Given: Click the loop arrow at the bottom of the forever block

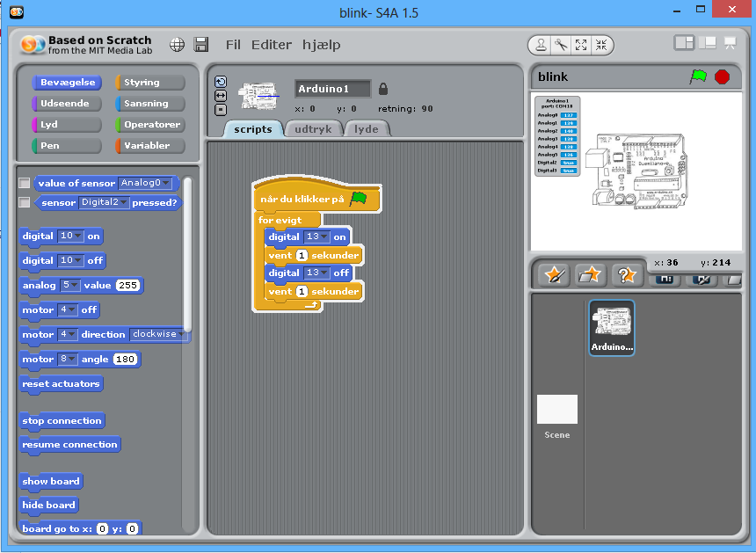Looking at the screenshot, I should [x=311, y=305].
